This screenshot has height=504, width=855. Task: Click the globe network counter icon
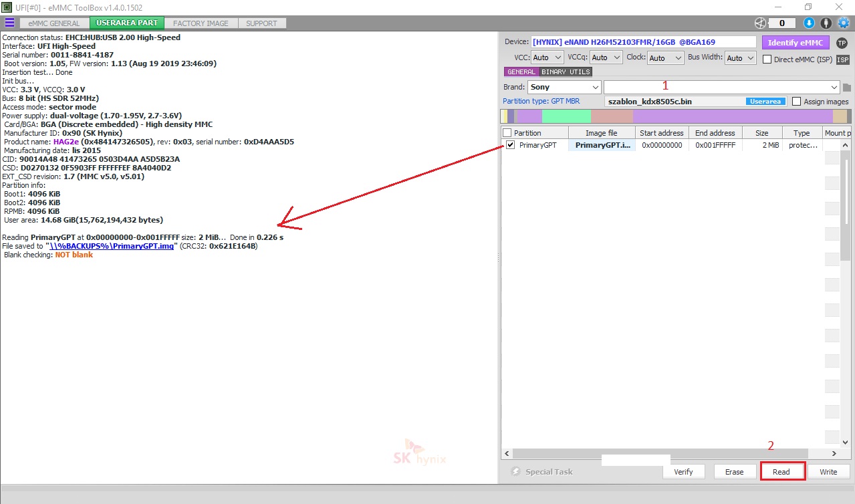point(759,23)
